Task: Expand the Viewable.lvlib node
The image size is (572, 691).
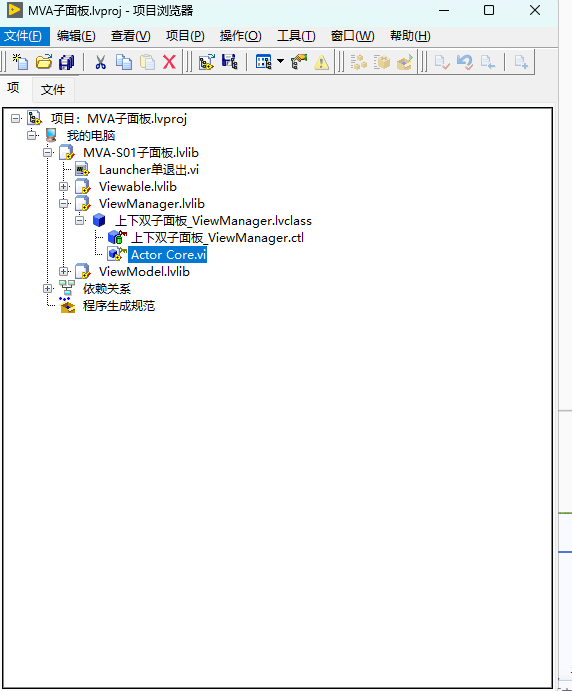Action: pos(64,186)
